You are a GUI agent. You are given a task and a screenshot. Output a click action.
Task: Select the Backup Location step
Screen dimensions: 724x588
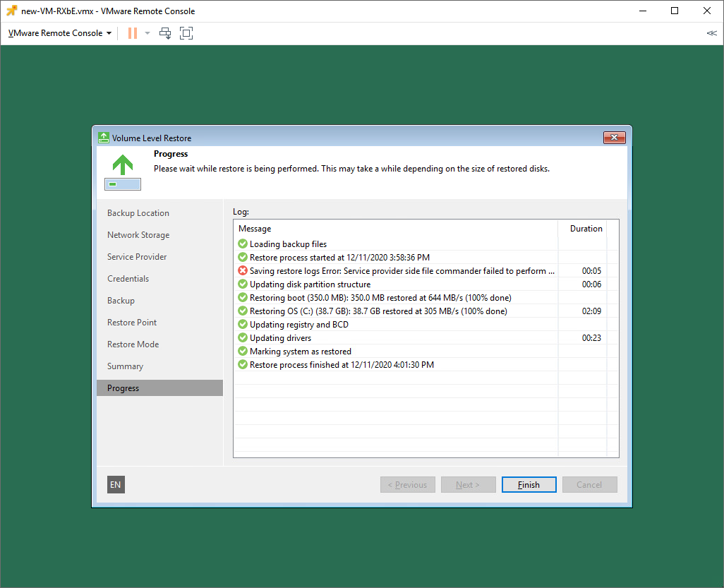point(138,213)
